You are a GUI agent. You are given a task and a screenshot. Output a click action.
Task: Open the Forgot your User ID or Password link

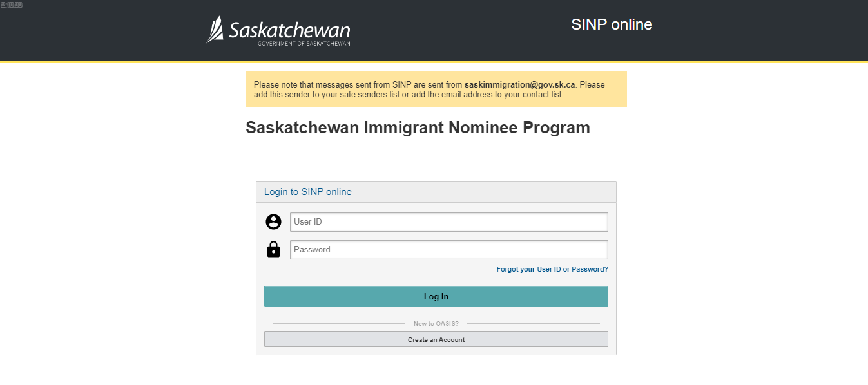(552, 269)
